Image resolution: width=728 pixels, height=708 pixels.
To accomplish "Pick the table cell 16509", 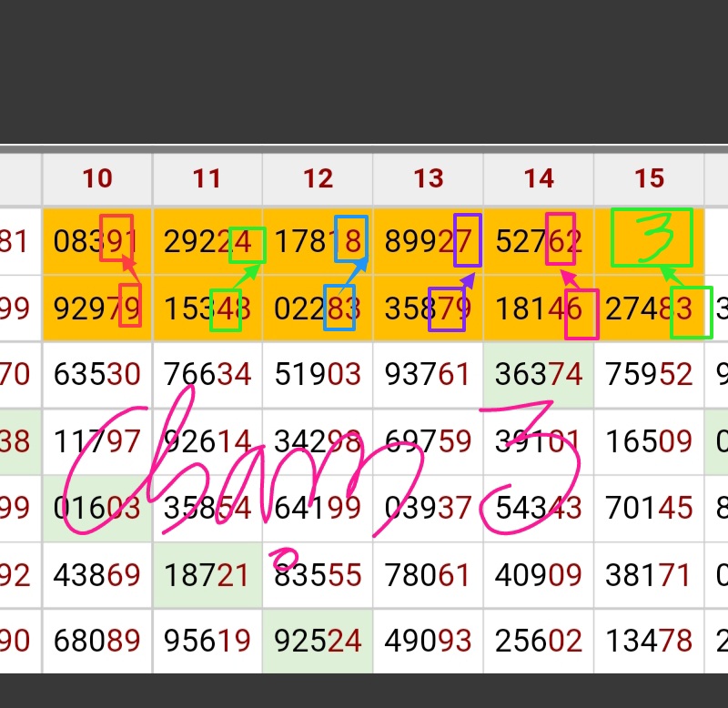I will (x=649, y=441).
